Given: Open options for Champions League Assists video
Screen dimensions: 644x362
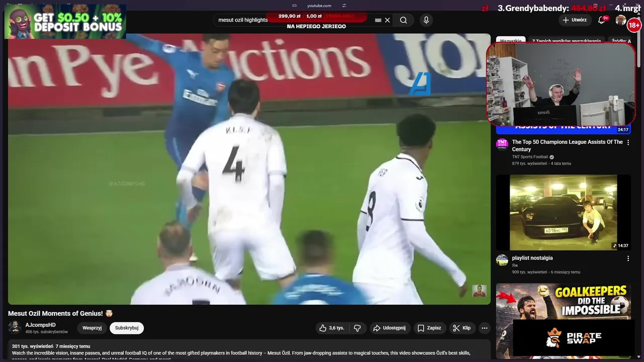Looking at the screenshot, I should (628, 143).
